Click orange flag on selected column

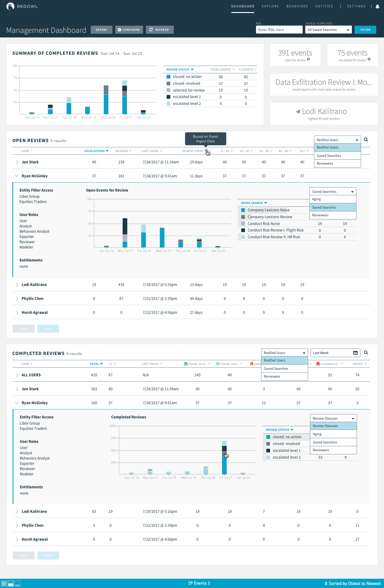[252, 364]
